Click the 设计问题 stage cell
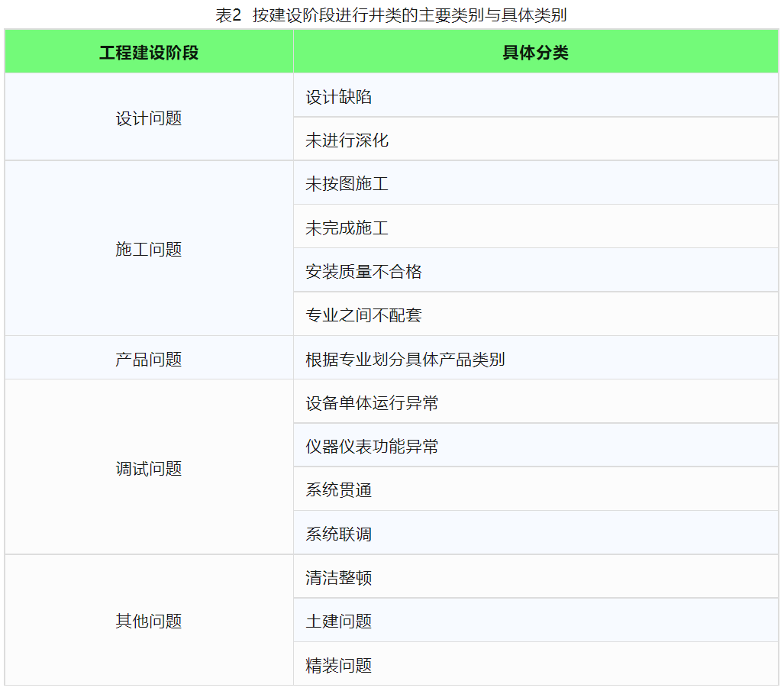The width and height of the screenshot is (784, 691). [x=149, y=118]
